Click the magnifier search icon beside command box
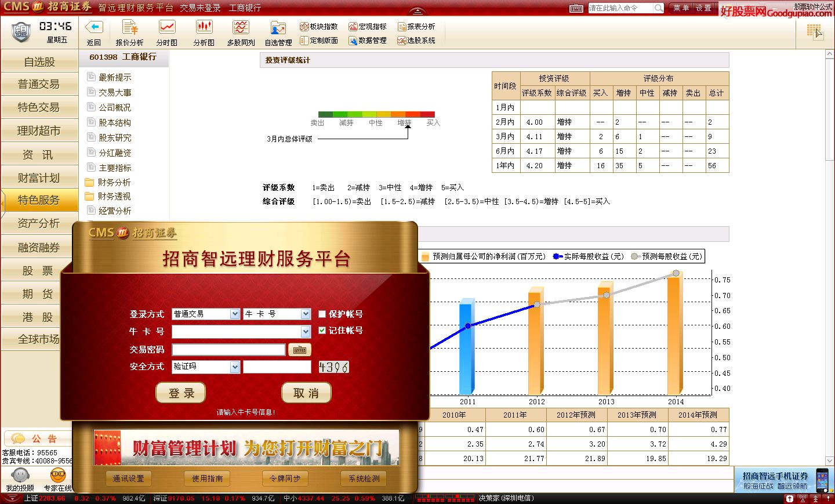Screen dimensions: 835x504 (659, 8)
